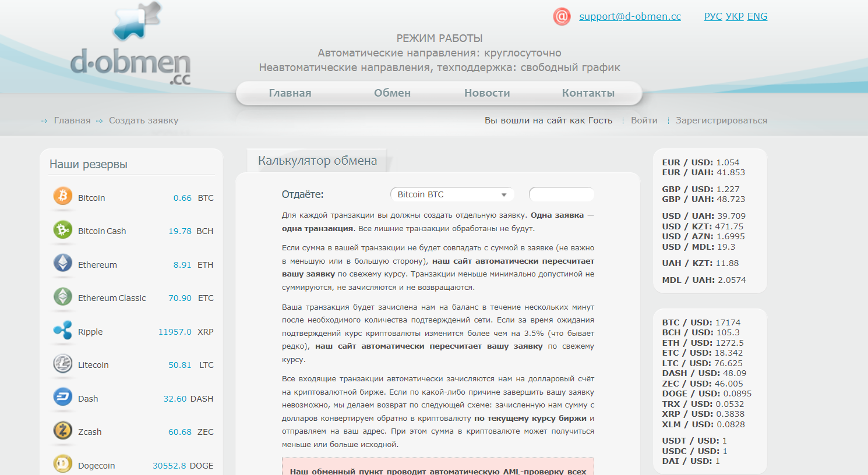Click the USD / KZT rate line
Viewport: 868px width, 475px height.
coord(703,226)
